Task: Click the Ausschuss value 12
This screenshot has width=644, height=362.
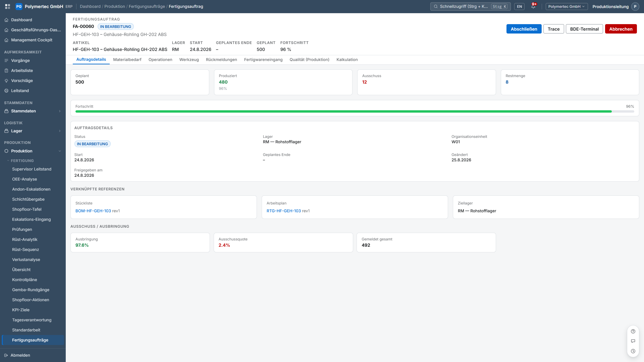Action: pos(364,82)
